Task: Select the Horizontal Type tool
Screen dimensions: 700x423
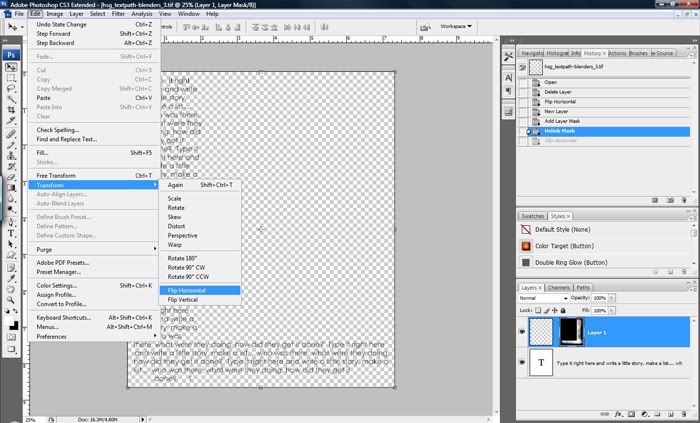Action: click(x=11, y=233)
